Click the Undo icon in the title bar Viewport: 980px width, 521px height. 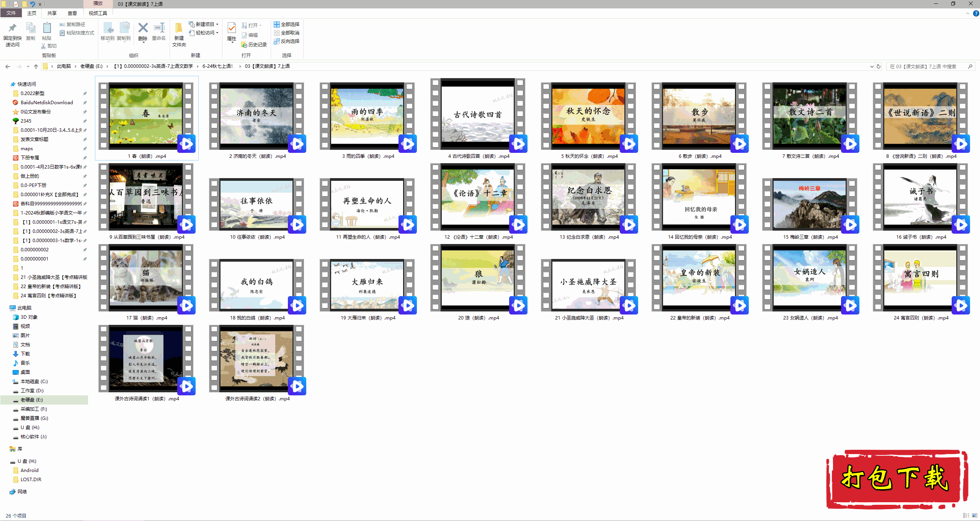[33, 4]
